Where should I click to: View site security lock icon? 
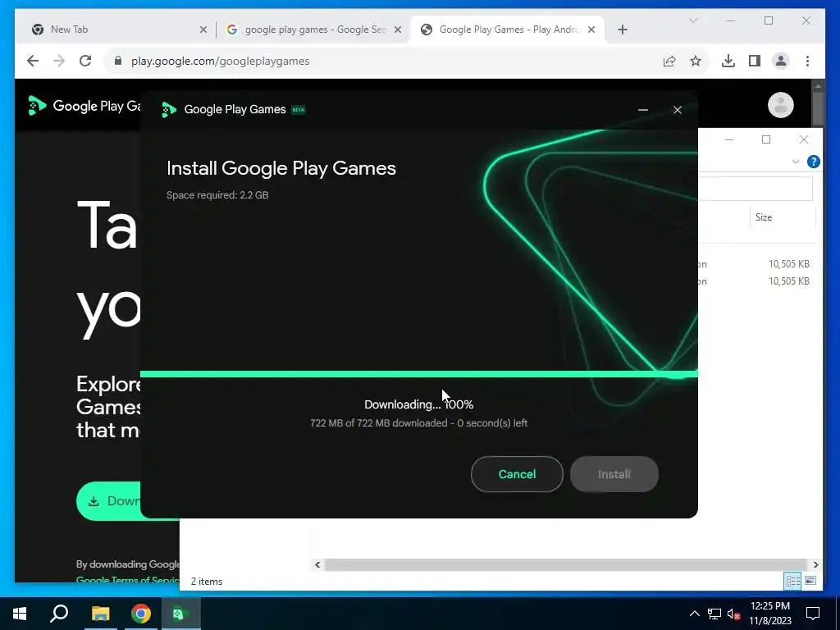(118, 61)
